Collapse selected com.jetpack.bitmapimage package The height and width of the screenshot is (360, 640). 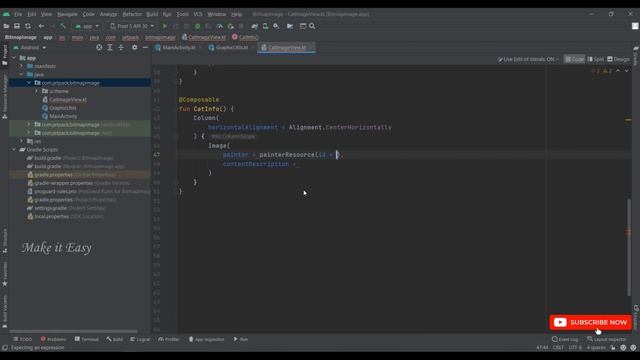click(x=29, y=83)
